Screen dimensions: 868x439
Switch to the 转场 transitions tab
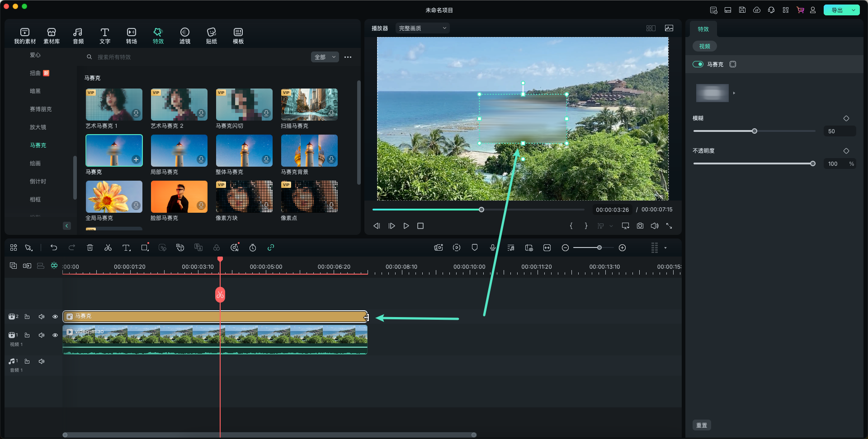coord(131,36)
